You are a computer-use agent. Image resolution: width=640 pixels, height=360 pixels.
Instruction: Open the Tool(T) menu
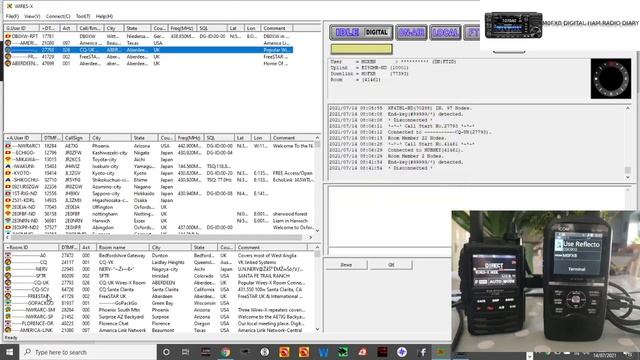tap(83, 16)
